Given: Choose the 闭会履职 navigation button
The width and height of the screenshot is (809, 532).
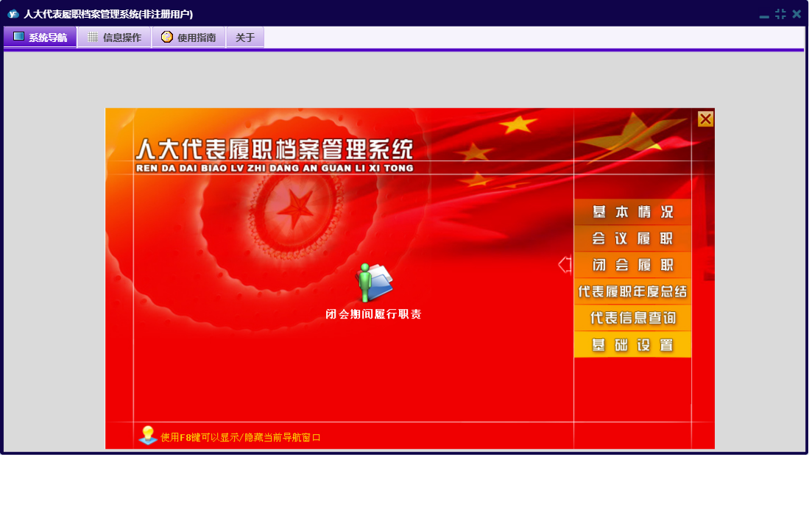Looking at the screenshot, I should pyautogui.click(x=632, y=265).
